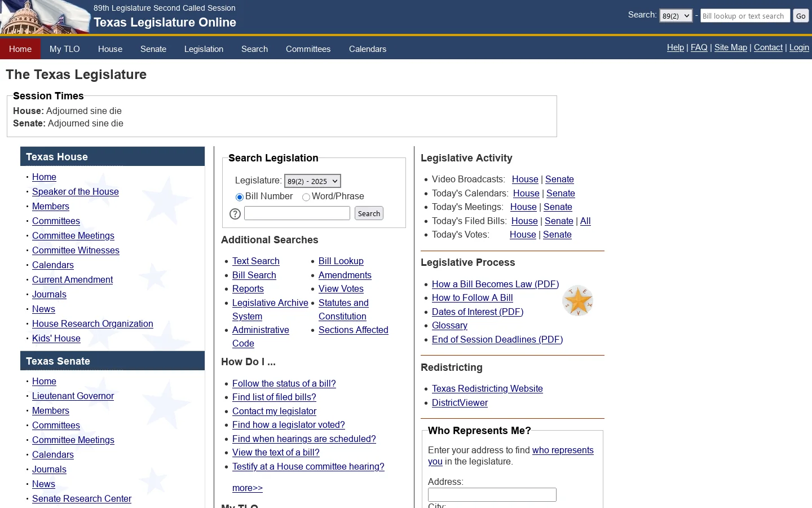812x508 pixels.
Task: Click the Texas capitol logo image
Action: [x=45, y=17]
